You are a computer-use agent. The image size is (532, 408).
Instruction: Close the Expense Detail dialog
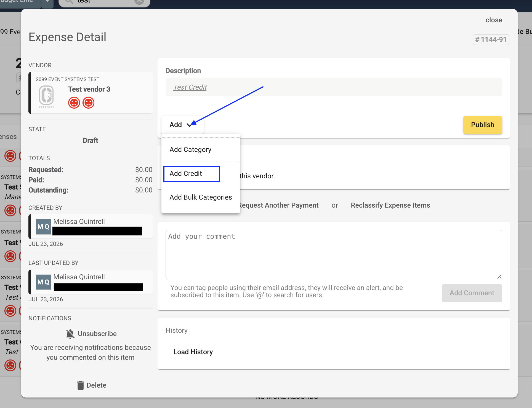(494, 20)
